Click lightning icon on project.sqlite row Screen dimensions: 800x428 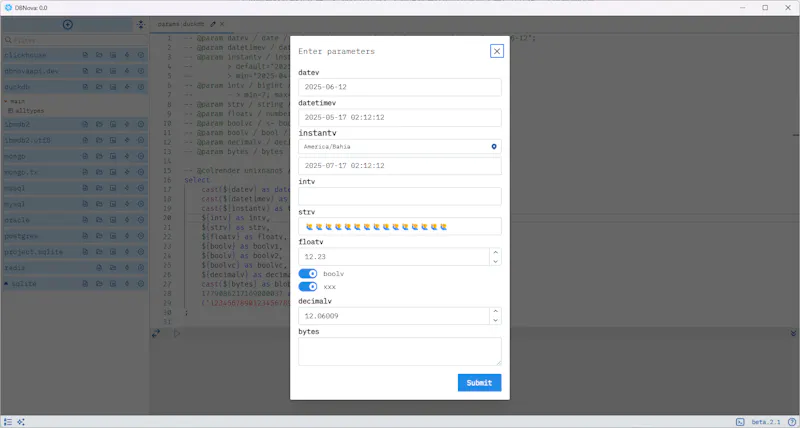pos(127,252)
